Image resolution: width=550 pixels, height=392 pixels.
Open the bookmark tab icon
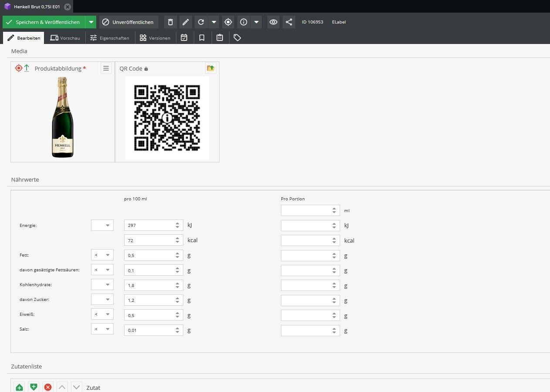(202, 38)
